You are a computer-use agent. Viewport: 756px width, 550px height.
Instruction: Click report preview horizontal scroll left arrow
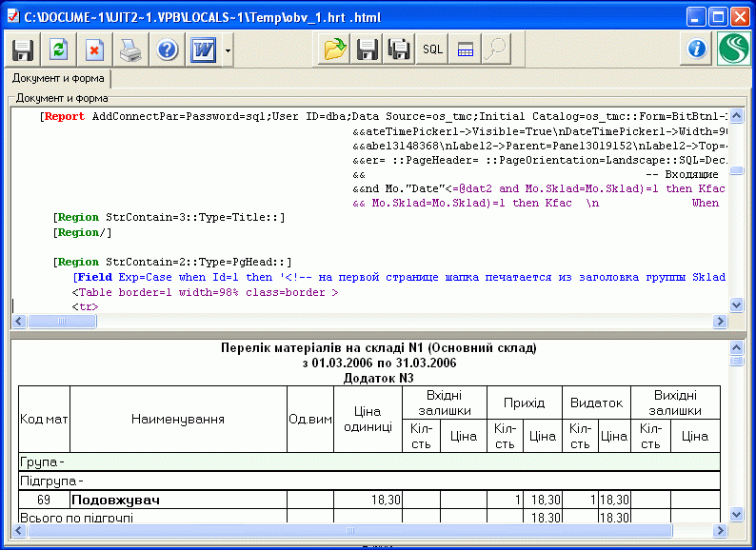pyautogui.click(x=19, y=531)
